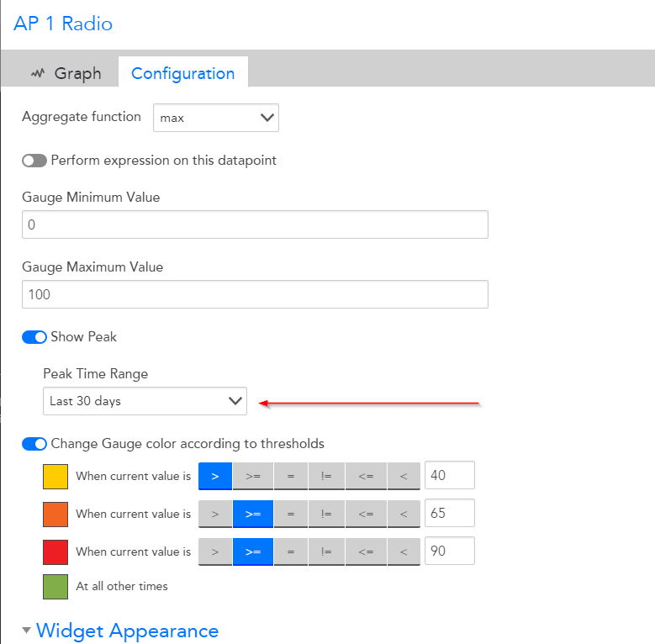
Task: Open the red threshold color swatch
Action: (x=55, y=552)
